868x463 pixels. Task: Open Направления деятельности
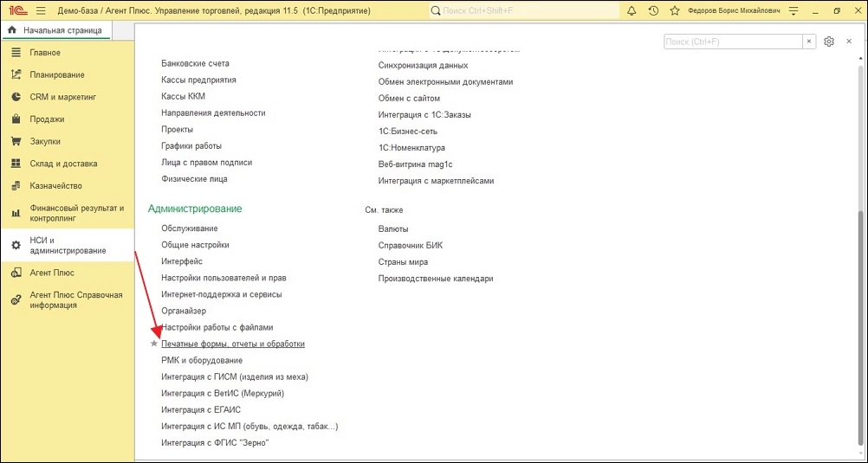click(213, 113)
